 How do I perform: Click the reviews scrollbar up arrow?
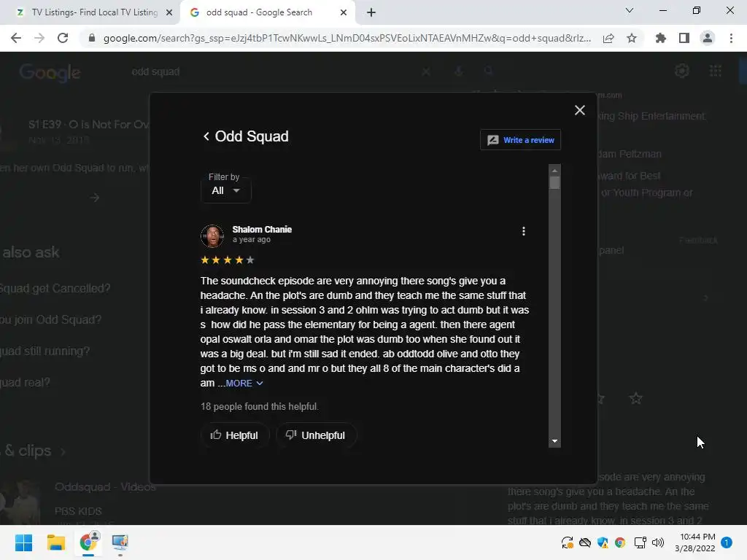click(x=554, y=171)
